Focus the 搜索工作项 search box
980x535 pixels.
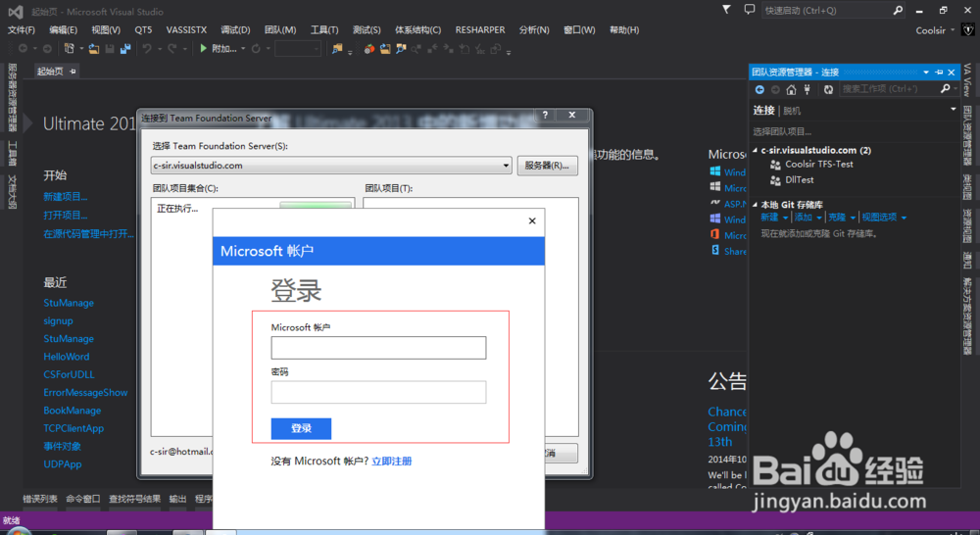click(x=888, y=89)
